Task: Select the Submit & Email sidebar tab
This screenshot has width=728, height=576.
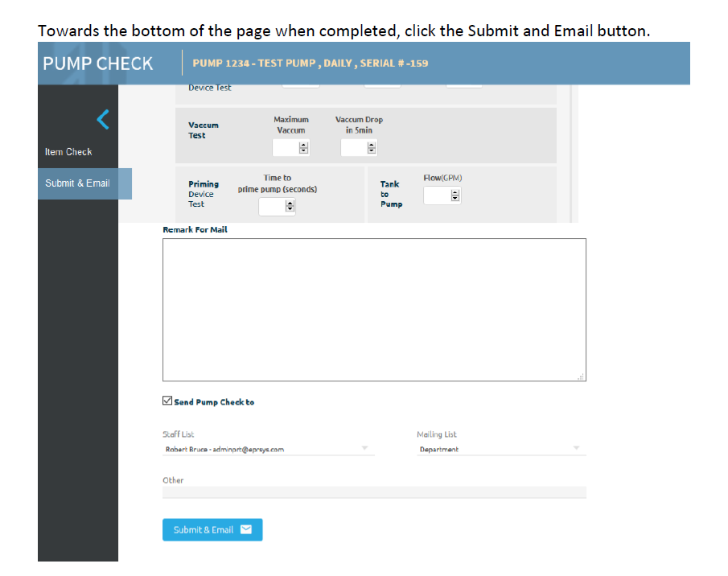Action: point(84,183)
